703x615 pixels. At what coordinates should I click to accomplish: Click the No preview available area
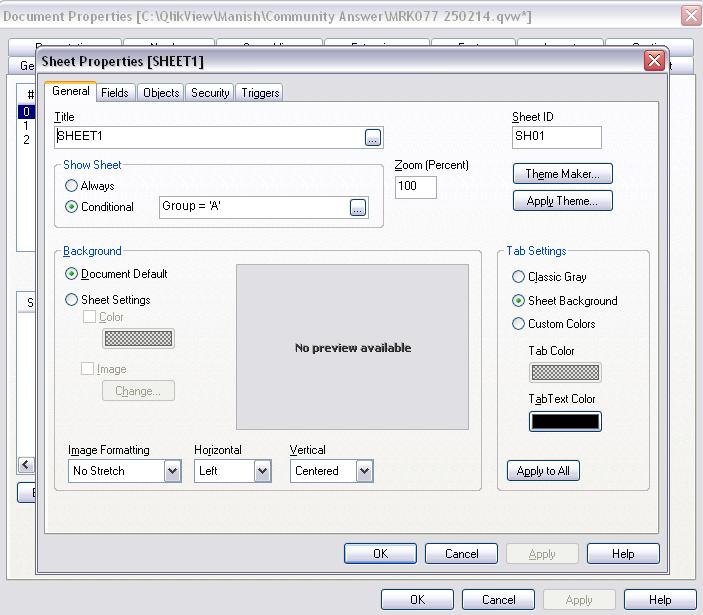coord(352,347)
